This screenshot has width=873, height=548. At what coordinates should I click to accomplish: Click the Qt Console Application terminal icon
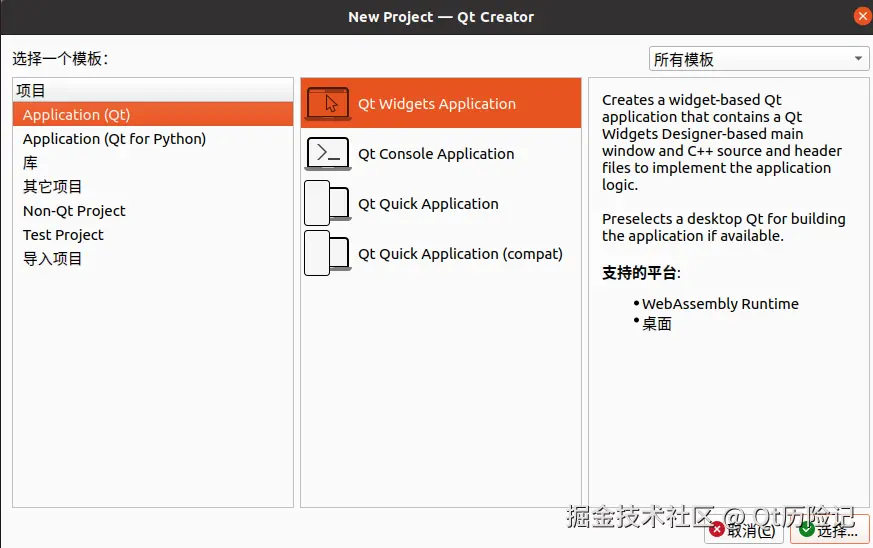pyautogui.click(x=328, y=154)
